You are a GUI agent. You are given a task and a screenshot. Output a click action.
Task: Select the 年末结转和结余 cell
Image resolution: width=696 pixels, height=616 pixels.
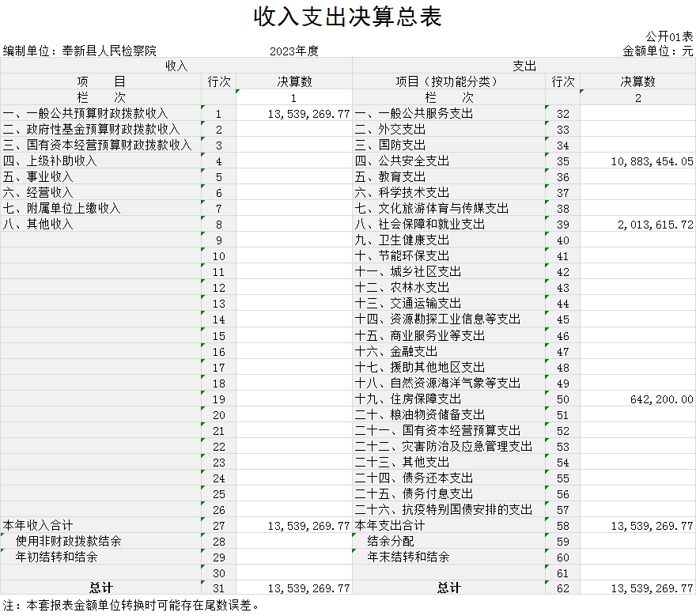(448, 557)
